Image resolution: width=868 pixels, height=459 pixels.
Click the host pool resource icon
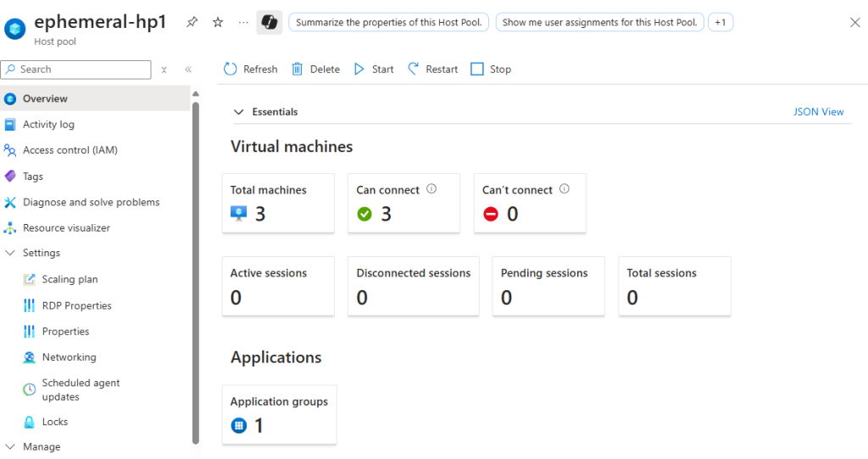pyautogui.click(x=15, y=29)
